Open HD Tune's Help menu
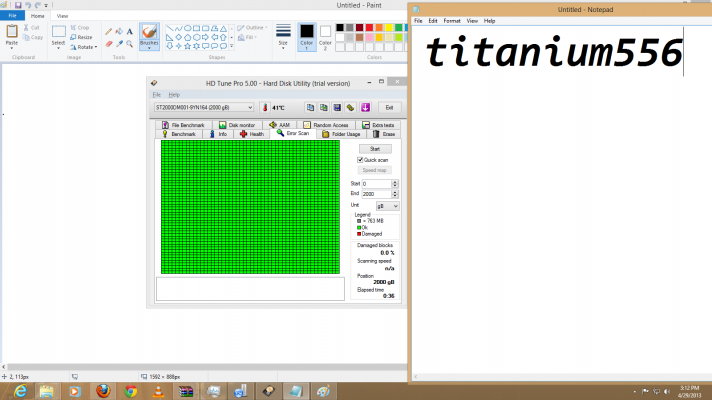The image size is (712, 400). tap(174, 95)
